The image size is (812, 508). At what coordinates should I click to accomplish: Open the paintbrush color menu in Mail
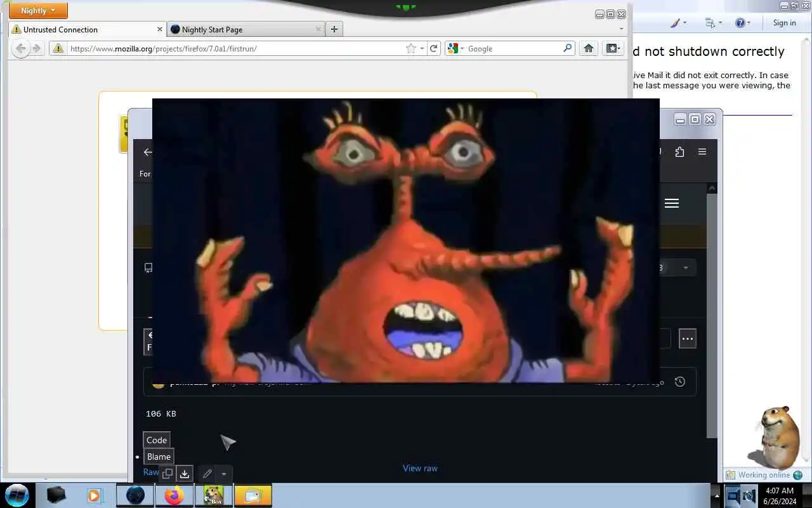click(x=678, y=23)
